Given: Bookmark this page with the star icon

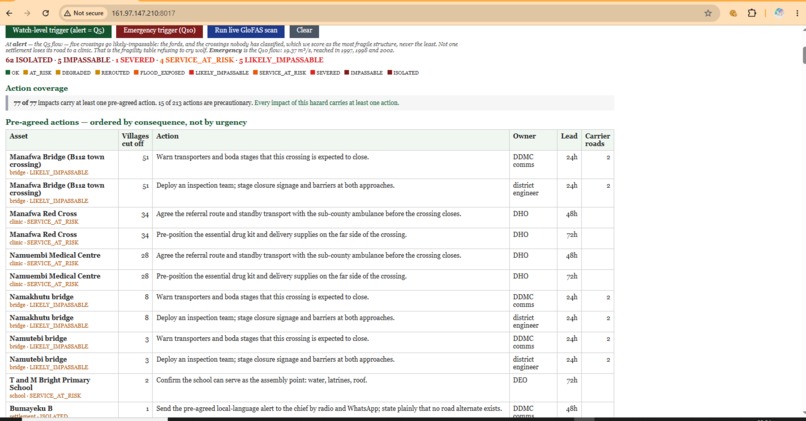Looking at the screenshot, I should pyautogui.click(x=708, y=13).
